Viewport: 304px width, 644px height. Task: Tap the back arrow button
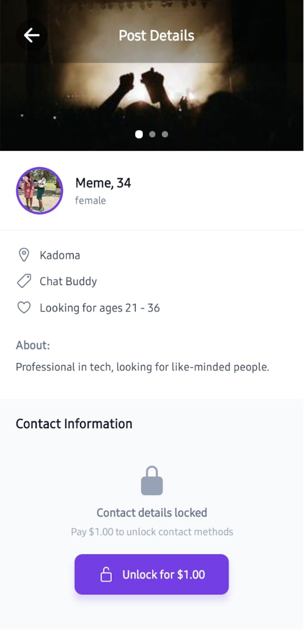pos(31,35)
